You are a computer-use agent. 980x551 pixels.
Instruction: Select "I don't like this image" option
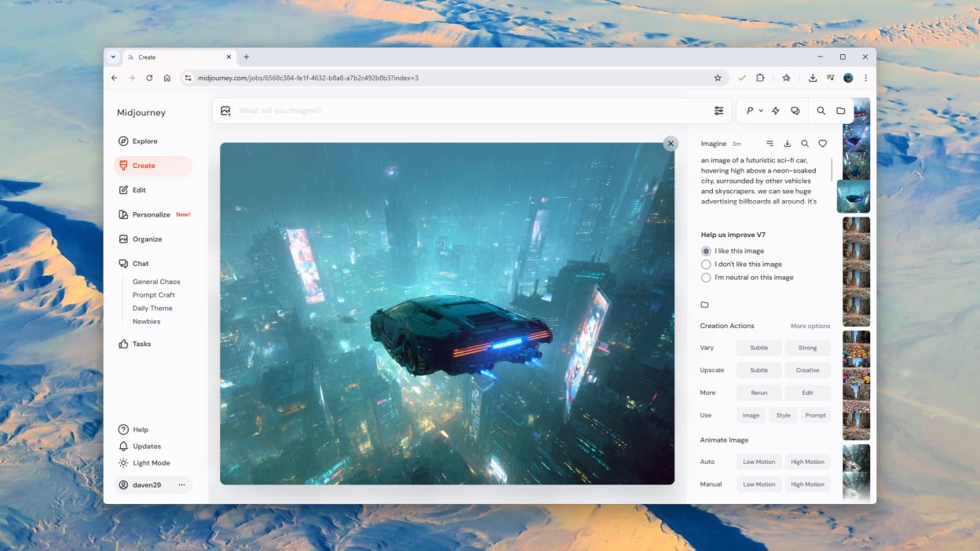pyautogui.click(x=706, y=265)
